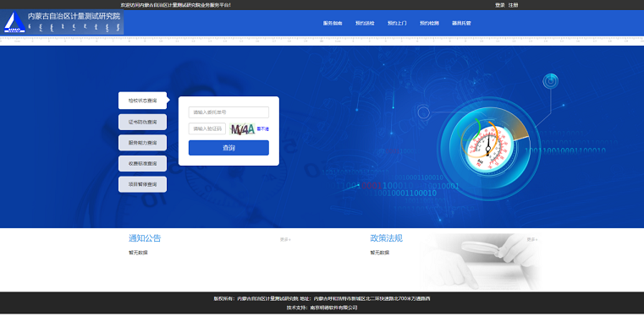Open the 服务指南 menu item

click(333, 24)
